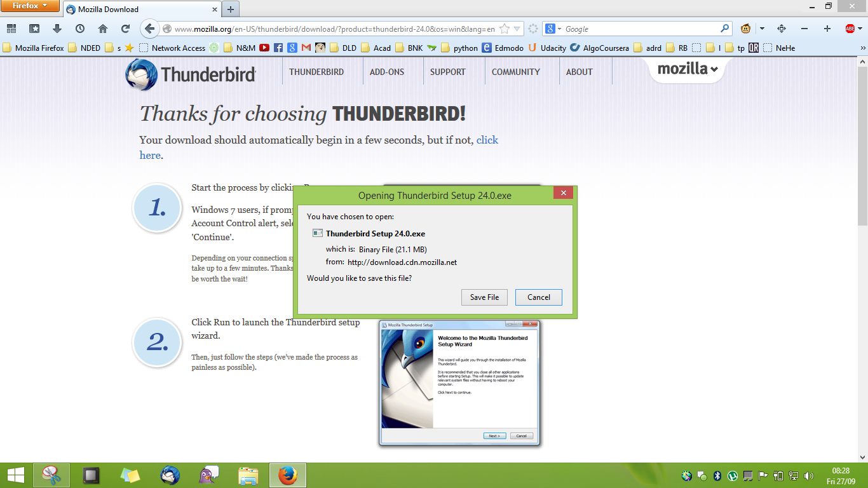Select the Mozilla Download tab
868x488 pixels.
(x=142, y=10)
